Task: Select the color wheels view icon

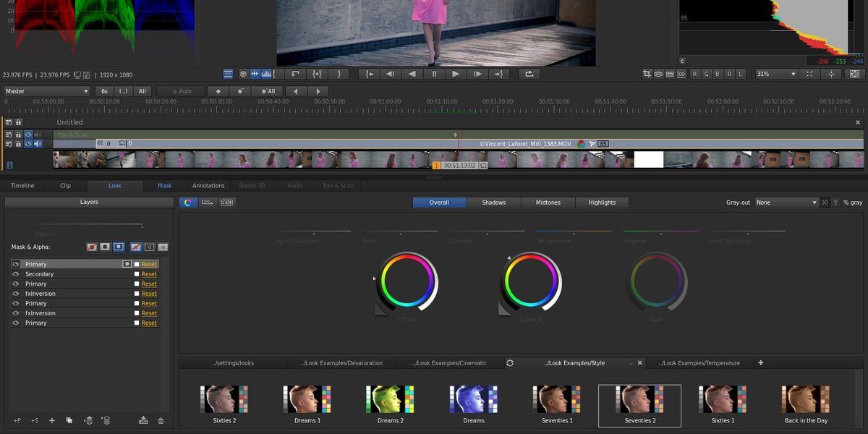Action: [187, 203]
